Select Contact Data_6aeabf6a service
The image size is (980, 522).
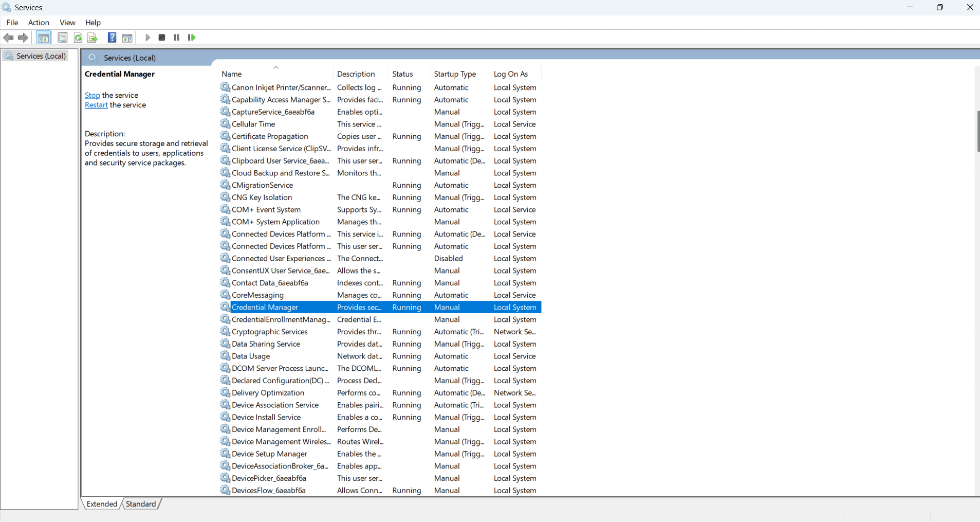point(380,283)
